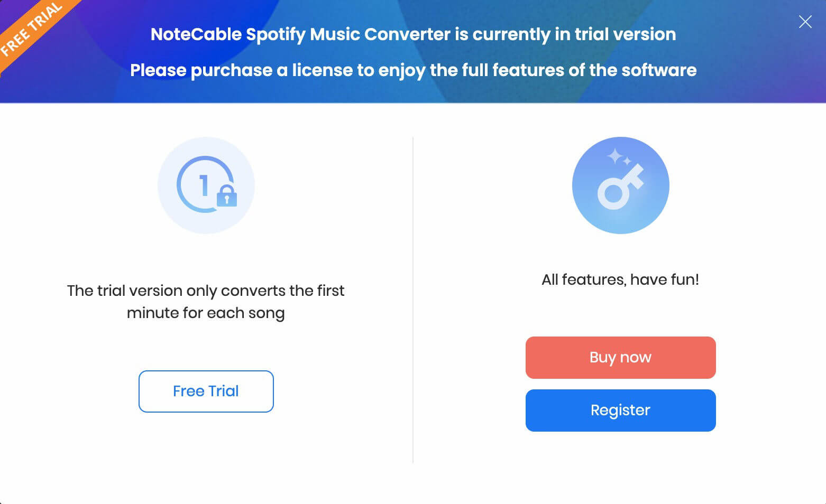Click the white key license icon
The image size is (826, 504).
click(x=621, y=186)
